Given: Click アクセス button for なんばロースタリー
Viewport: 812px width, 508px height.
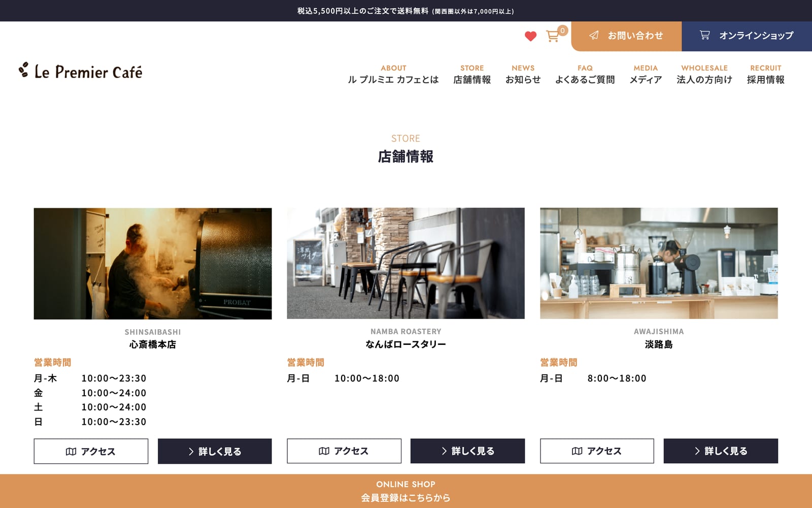Looking at the screenshot, I should [344, 451].
